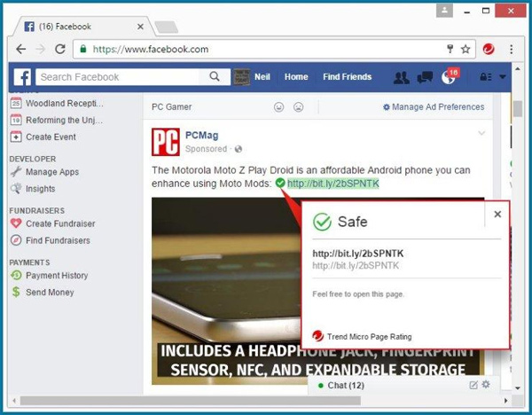Screen dimensions: 532x415
Task: Click the Chrome profile avatar button
Action: [x=444, y=11]
